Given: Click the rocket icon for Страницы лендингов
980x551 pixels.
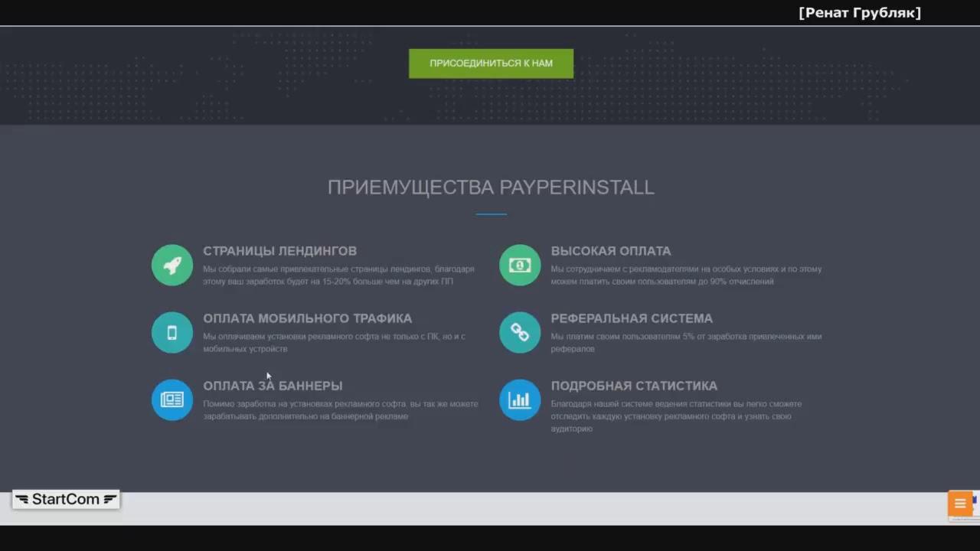Looking at the screenshot, I should pyautogui.click(x=172, y=265).
